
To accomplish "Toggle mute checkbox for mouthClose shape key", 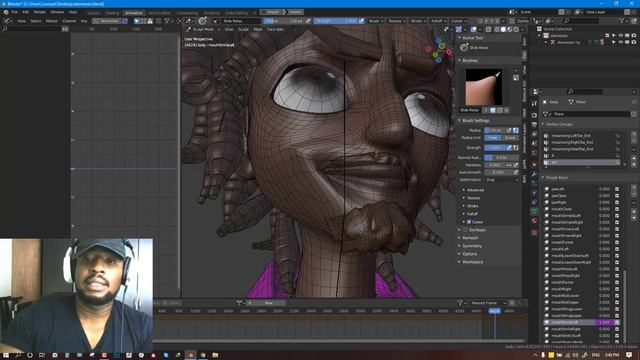I will [x=617, y=209].
